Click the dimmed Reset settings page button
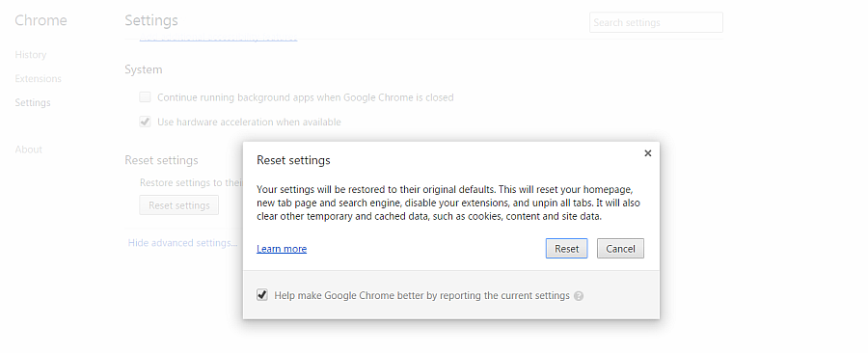Image resolution: width=868 pixels, height=353 pixels. click(178, 205)
